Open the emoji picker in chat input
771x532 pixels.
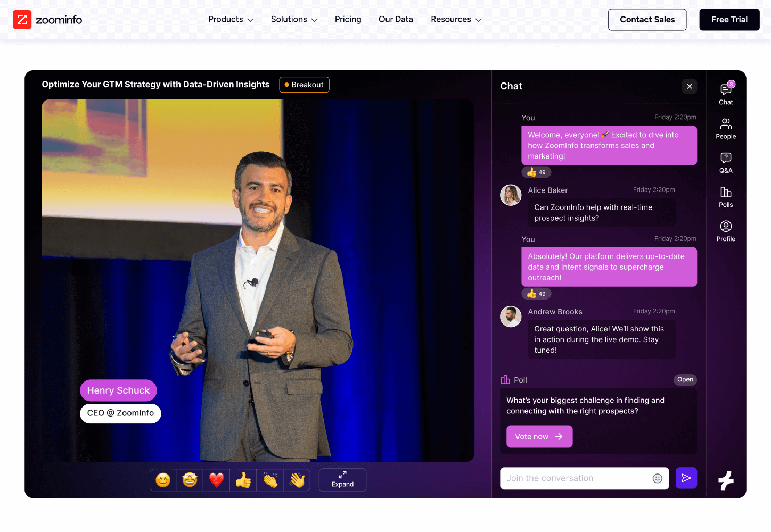point(658,478)
